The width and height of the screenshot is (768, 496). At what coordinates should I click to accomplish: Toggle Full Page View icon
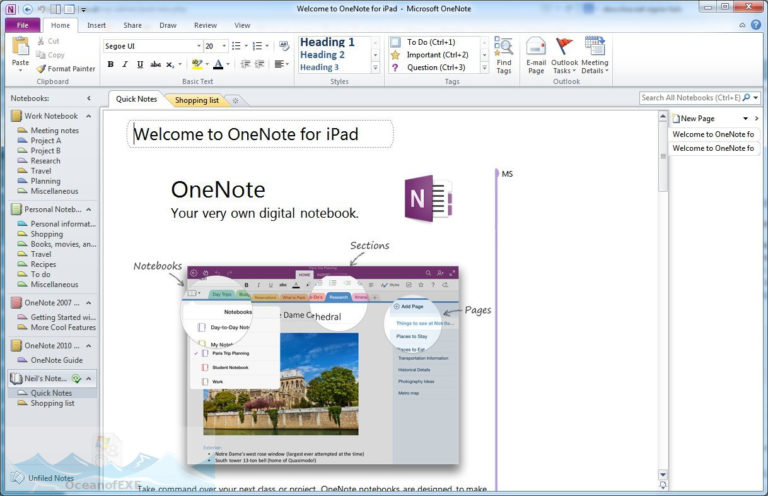coord(70,9)
